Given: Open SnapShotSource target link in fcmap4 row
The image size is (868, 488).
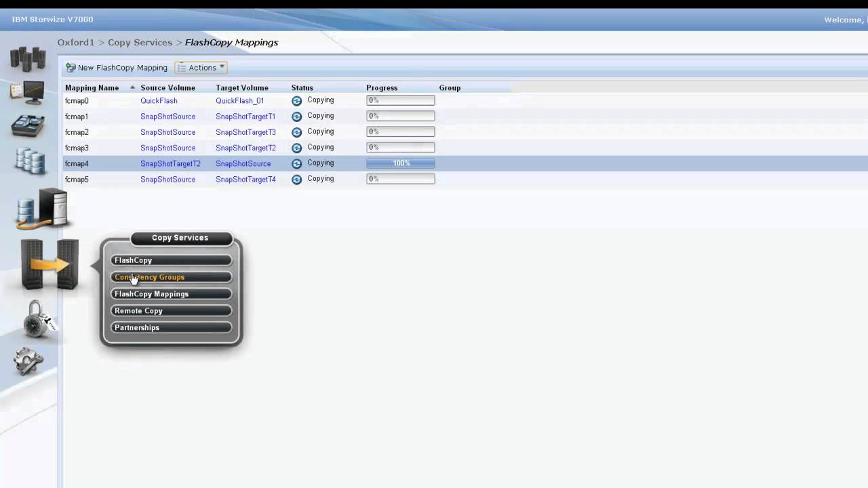Looking at the screenshot, I should point(243,163).
